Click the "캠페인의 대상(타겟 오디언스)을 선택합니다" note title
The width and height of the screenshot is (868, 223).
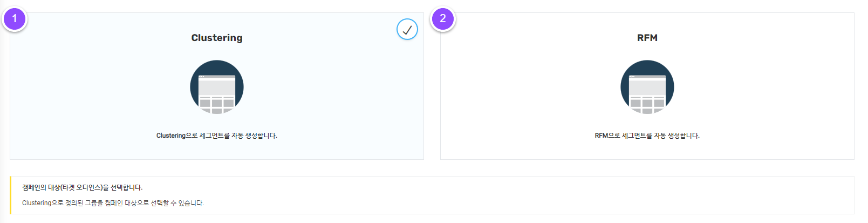pos(82,187)
